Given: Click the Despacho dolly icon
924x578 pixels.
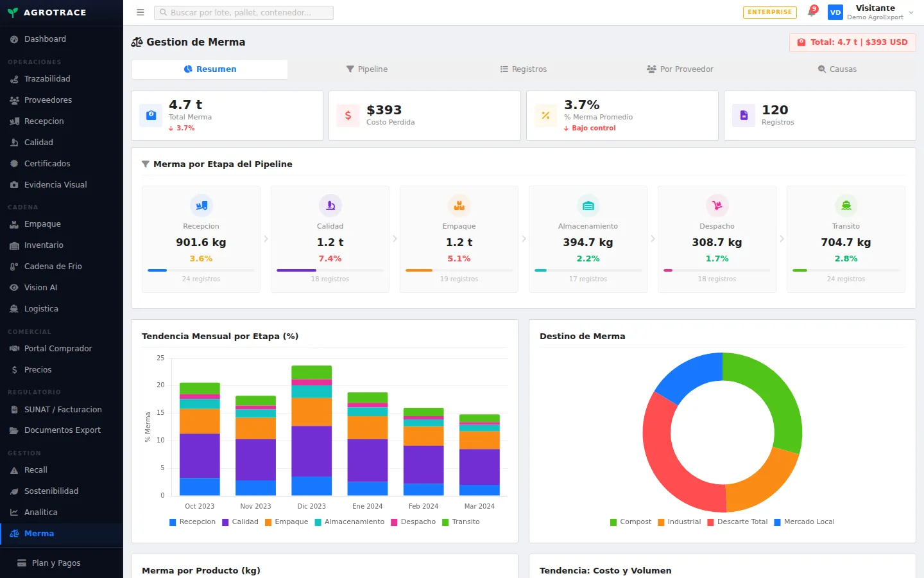Looking at the screenshot, I should pos(717,206).
